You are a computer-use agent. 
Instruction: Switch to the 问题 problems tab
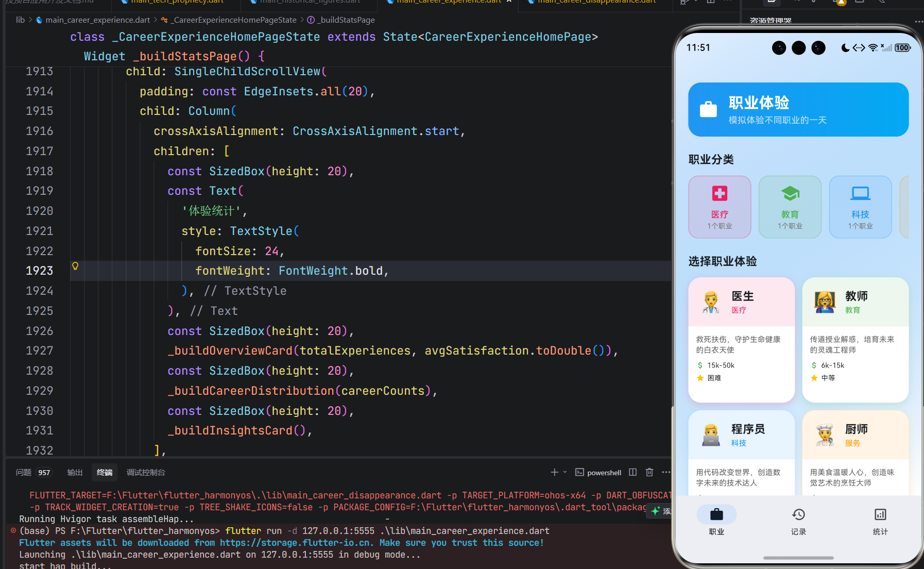pos(24,472)
